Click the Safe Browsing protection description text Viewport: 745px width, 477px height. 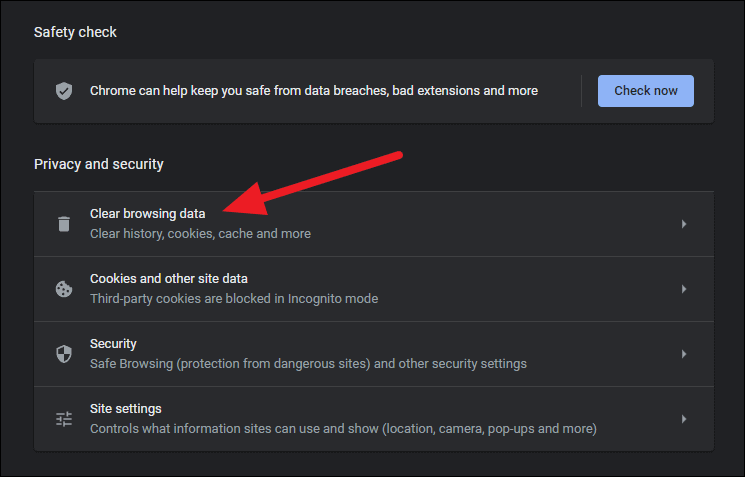tap(308, 364)
